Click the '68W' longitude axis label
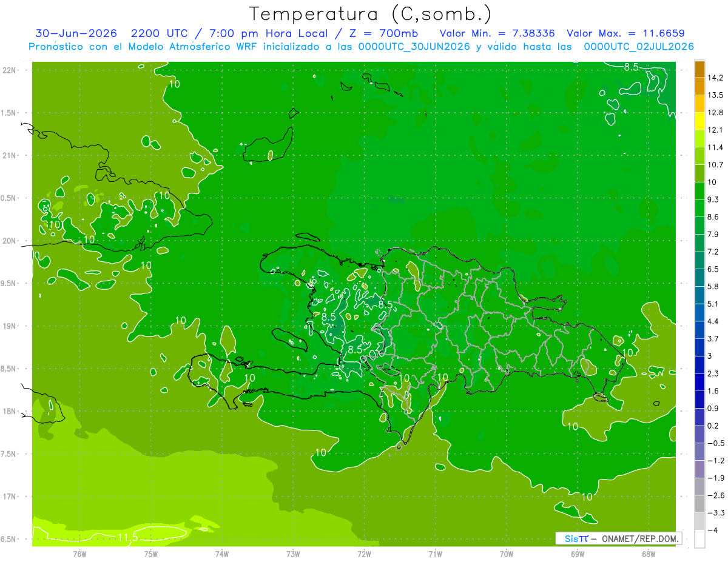The image size is (728, 562). tap(648, 554)
